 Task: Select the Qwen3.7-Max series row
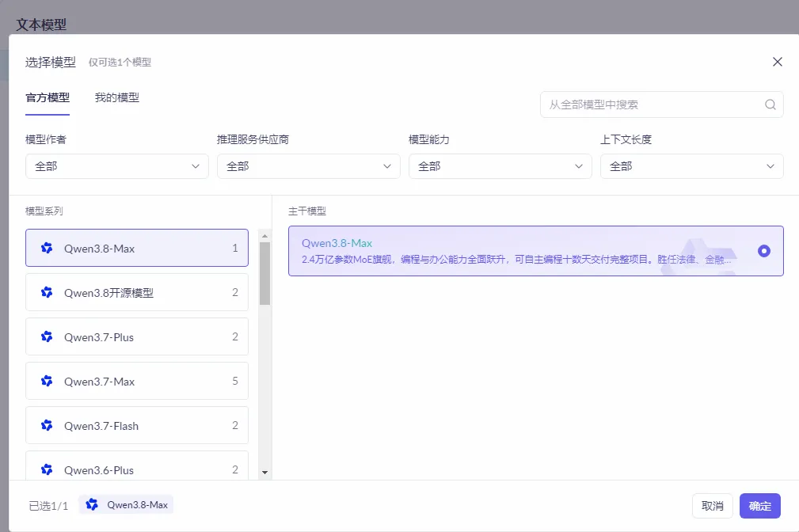[x=137, y=381]
